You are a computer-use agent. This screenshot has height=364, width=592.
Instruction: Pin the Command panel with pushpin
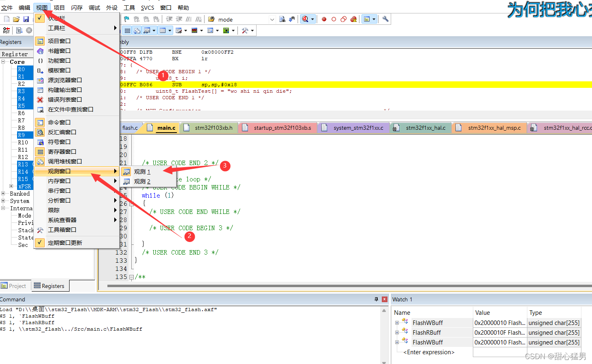coord(377,299)
